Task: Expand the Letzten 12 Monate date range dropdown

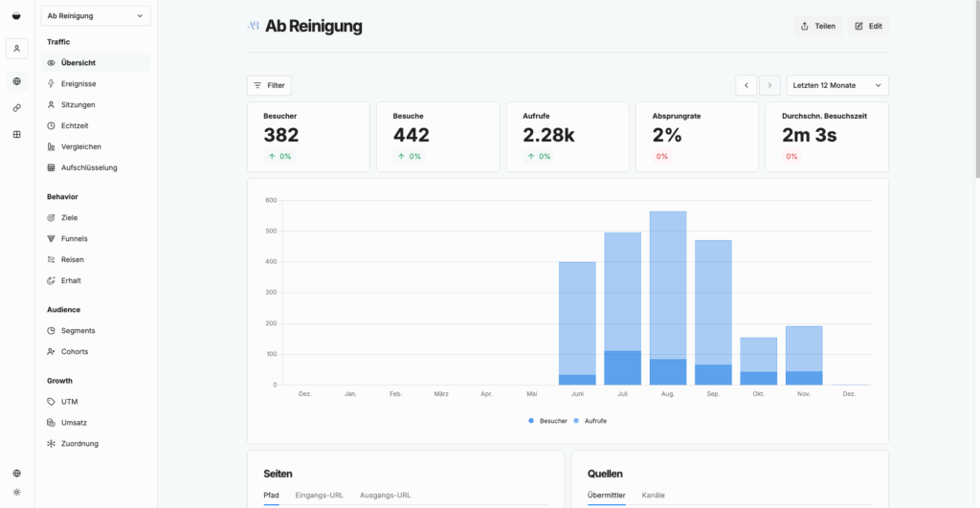Action: (836, 85)
